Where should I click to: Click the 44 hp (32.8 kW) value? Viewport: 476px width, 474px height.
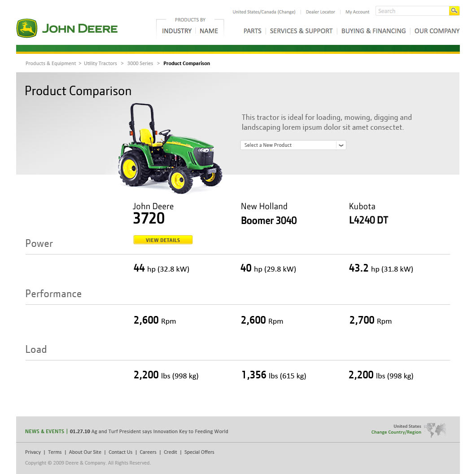162,268
